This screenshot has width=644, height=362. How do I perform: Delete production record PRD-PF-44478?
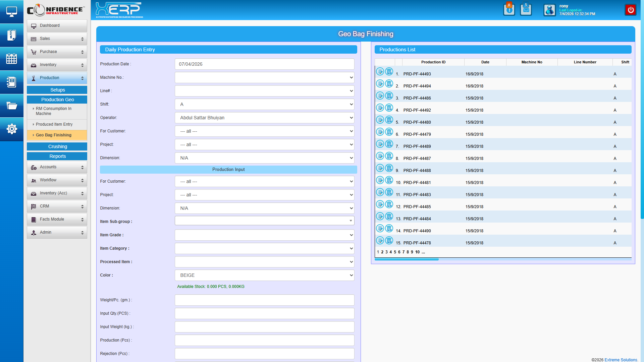click(x=389, y=240)
